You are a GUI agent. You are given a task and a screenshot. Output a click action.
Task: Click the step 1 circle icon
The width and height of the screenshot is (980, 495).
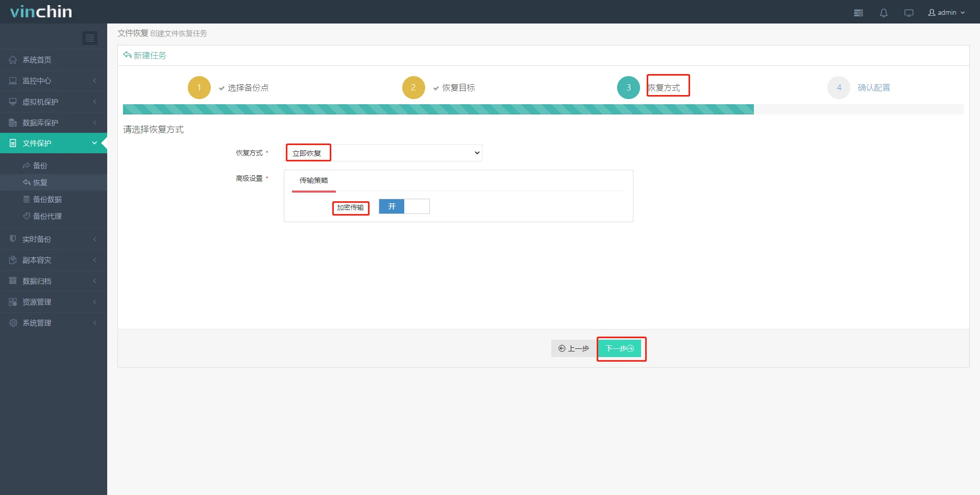[199, 87]
